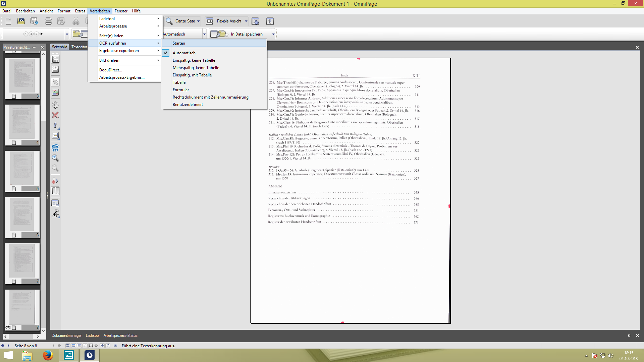This screenshot has height=362, width=644.
Task: Click the 1-2-3 start workflow button
Action: pyautogui.click(x=34, y=34)
